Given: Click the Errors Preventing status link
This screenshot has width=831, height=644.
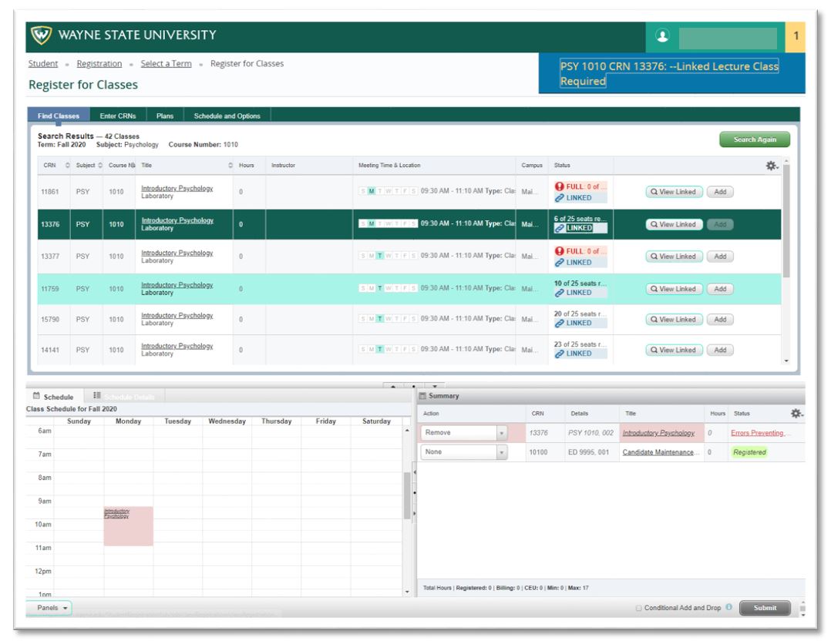Looking at the screenshot, I should tap(759, 433).
